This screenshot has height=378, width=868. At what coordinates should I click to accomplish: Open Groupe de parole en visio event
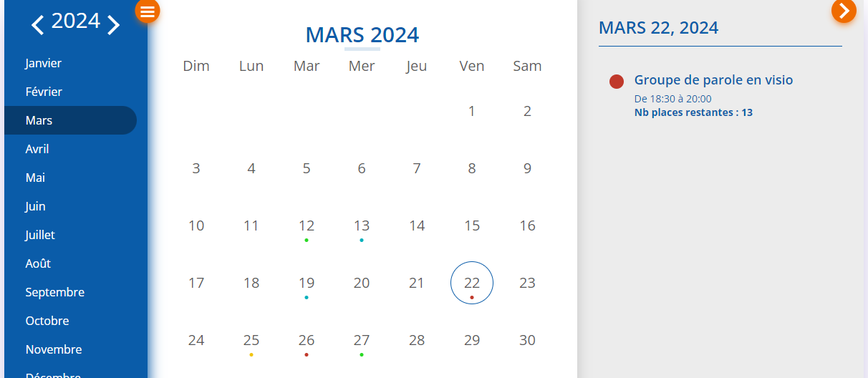tap(713, 80)
